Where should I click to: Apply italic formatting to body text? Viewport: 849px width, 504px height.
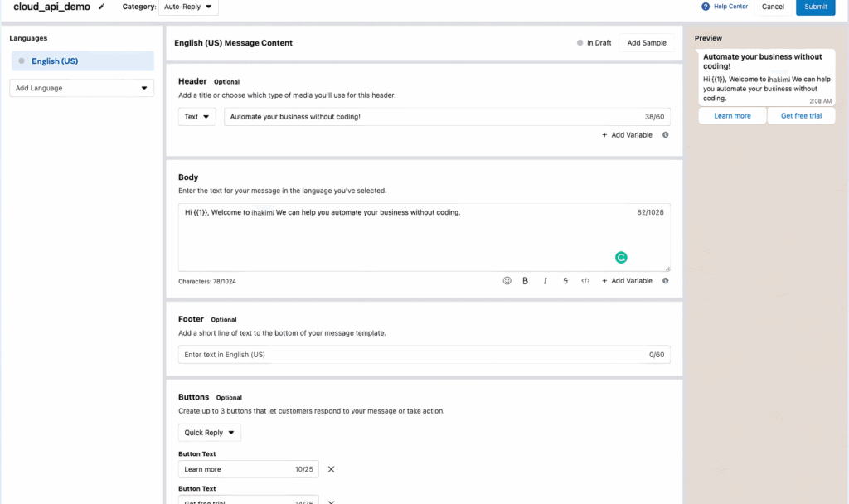coord(546,281)
